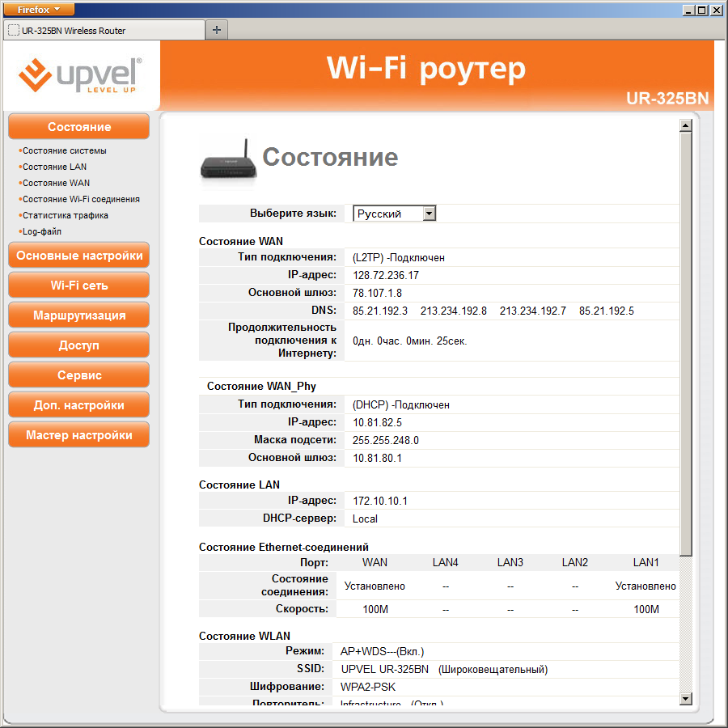This screenshot has width=728, height=728.
Task: Open Основные настройки menu
Action: 79,255
